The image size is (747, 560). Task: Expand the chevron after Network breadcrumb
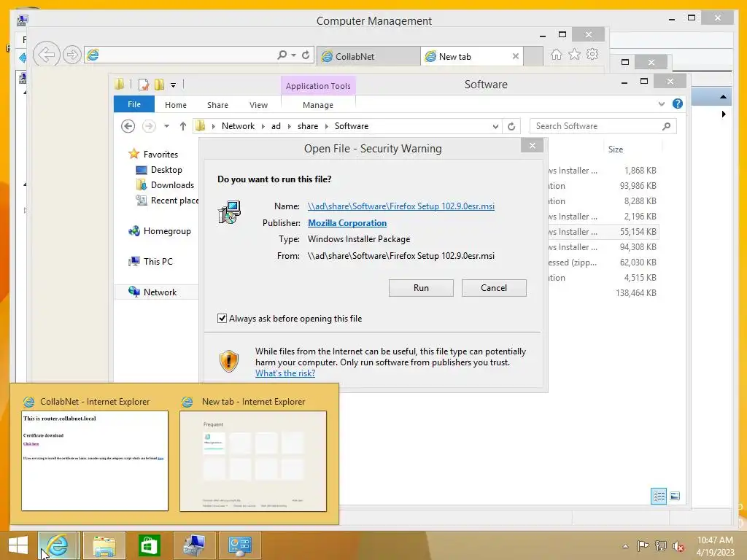click(x=263, y=126)
